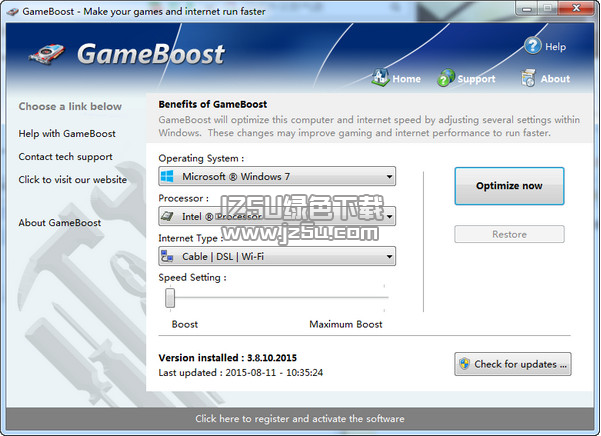Click the Restore button
This screenshot has height=436, width=601.
(x=509, y=234)
